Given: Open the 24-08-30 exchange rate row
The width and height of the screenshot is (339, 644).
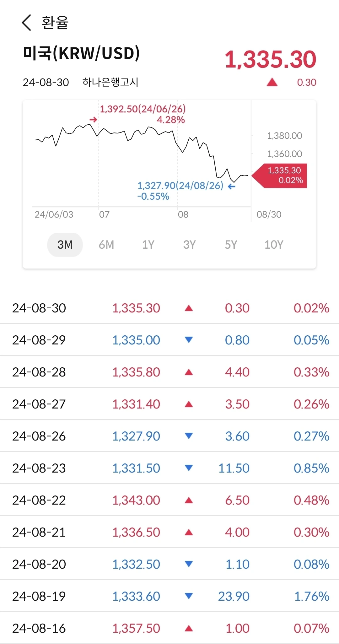Looking at the screenshot, I should click(169, 308).
